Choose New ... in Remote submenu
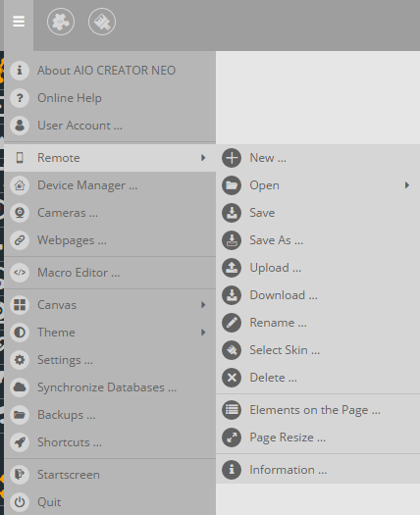Image resolution: width=420 pixels, height=515 pixels. 318,158
